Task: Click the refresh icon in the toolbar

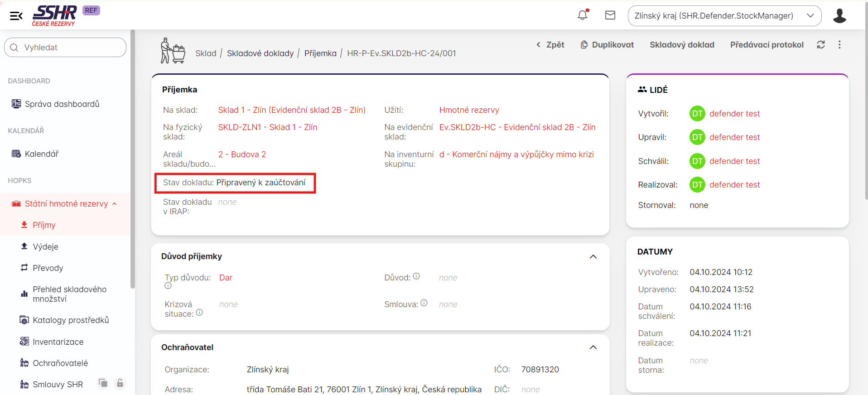Action: 821,44
